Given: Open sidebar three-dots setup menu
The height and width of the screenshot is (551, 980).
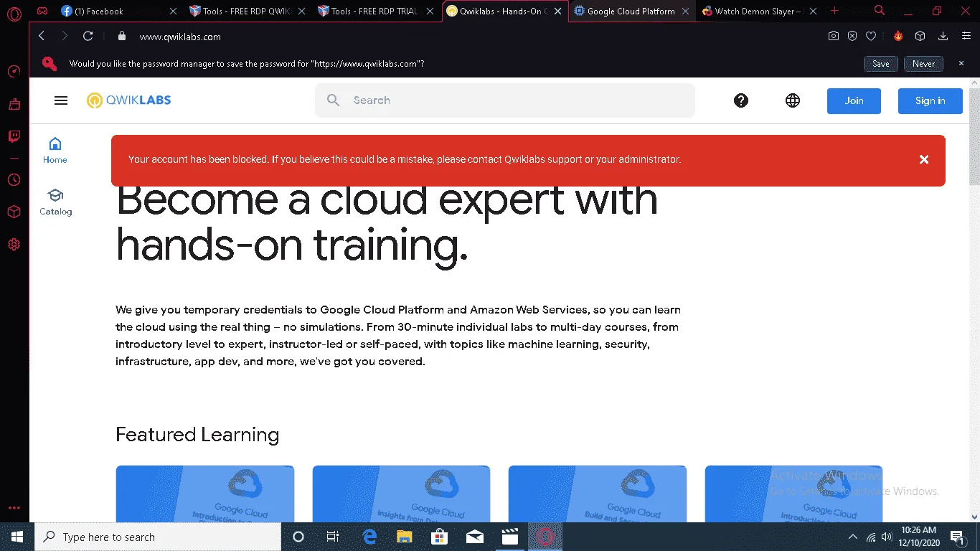Looking at the screenshot, I should pos(14,508).
